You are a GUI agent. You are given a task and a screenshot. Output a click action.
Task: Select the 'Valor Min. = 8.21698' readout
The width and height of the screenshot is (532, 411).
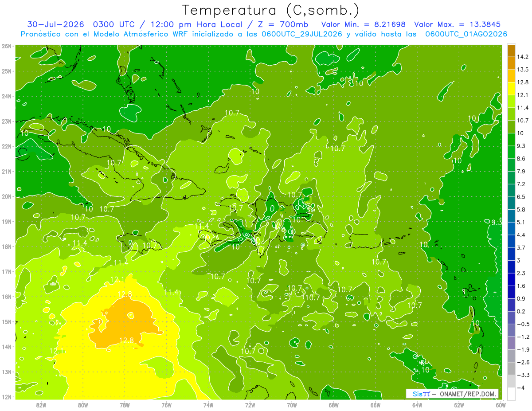point(364,24)
